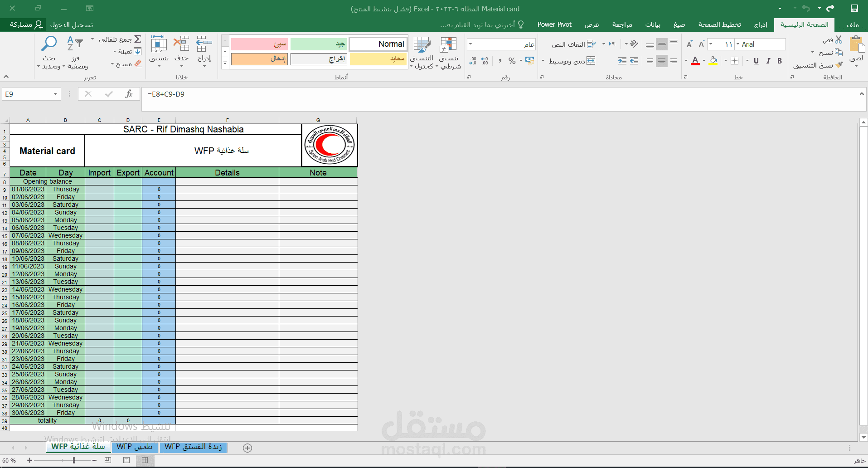Toggle the highlighted center horizontal alignment
The height and width of the screenshot is (468, 868).
click(662, 61)
